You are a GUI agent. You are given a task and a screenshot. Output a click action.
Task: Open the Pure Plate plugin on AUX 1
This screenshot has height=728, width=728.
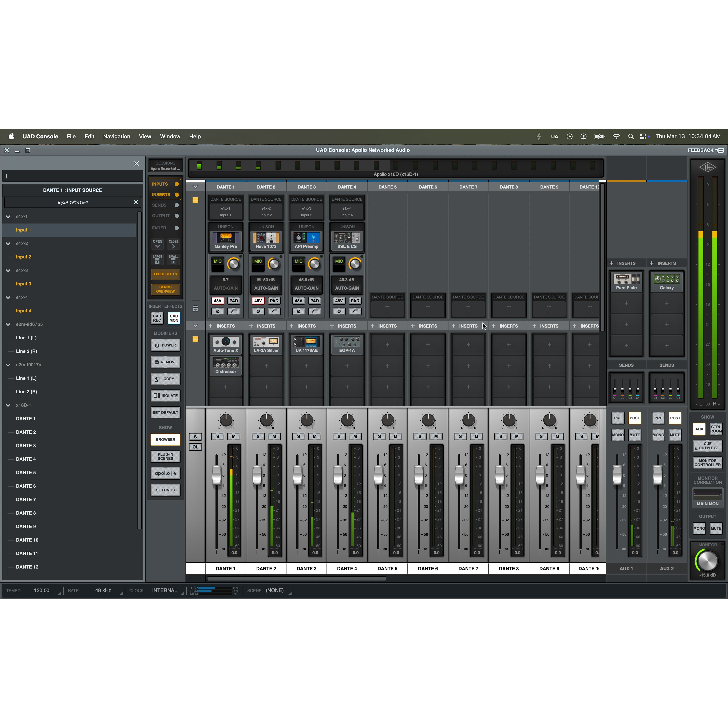tap(626, 282)
